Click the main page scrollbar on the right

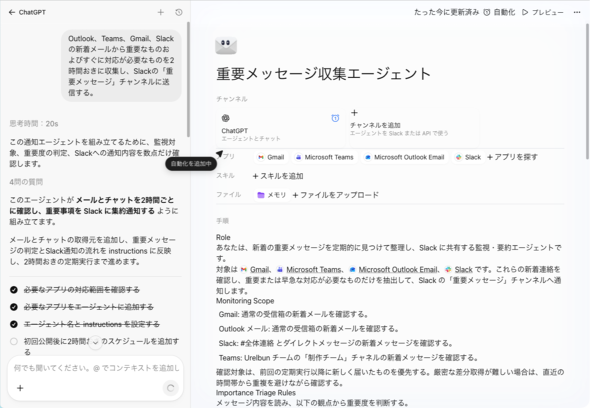[x=587, y=90]
